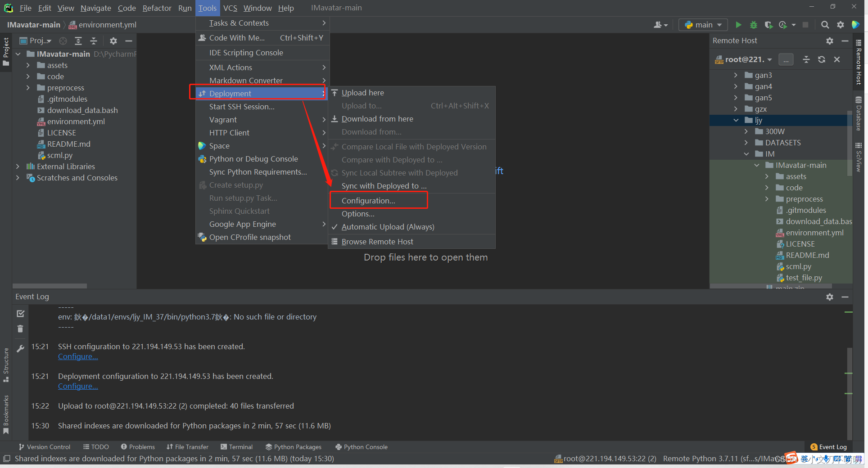Click the browse '...' button beside root@221 server

click(x=786, y=59)
